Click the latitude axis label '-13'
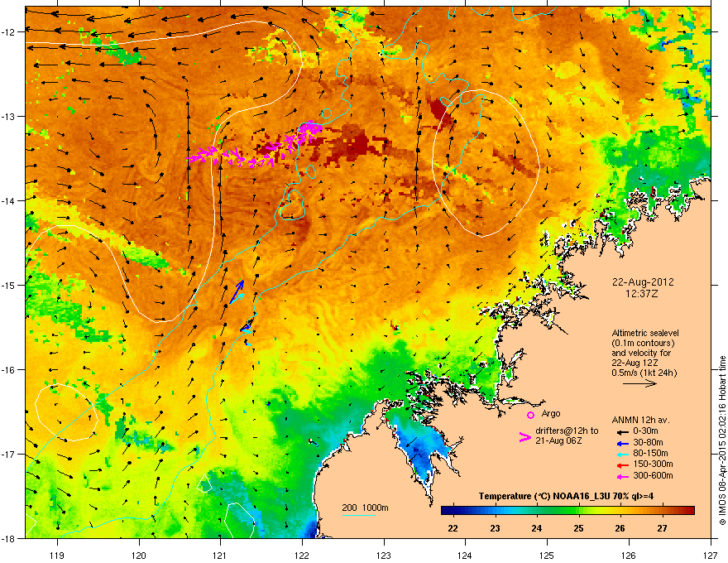Image resolution: width=728 pixels, height=563 pixels. (x=8, y=116)
